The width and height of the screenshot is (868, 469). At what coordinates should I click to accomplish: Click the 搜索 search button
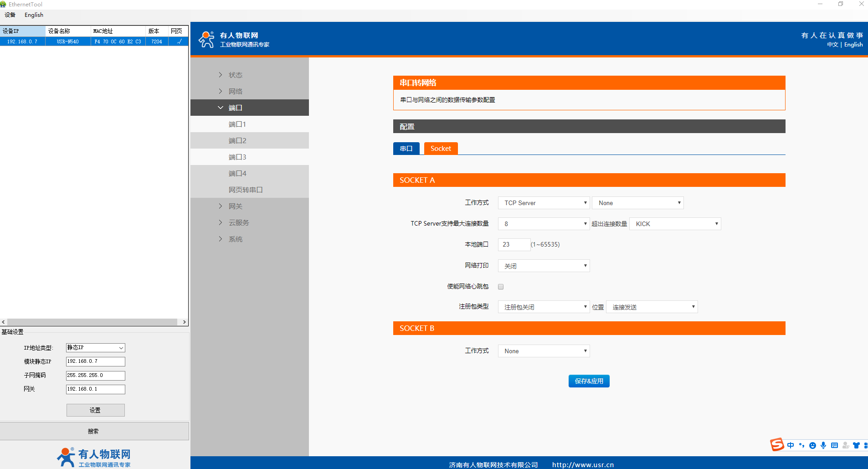pyautogui.click(x=94, y=431)
